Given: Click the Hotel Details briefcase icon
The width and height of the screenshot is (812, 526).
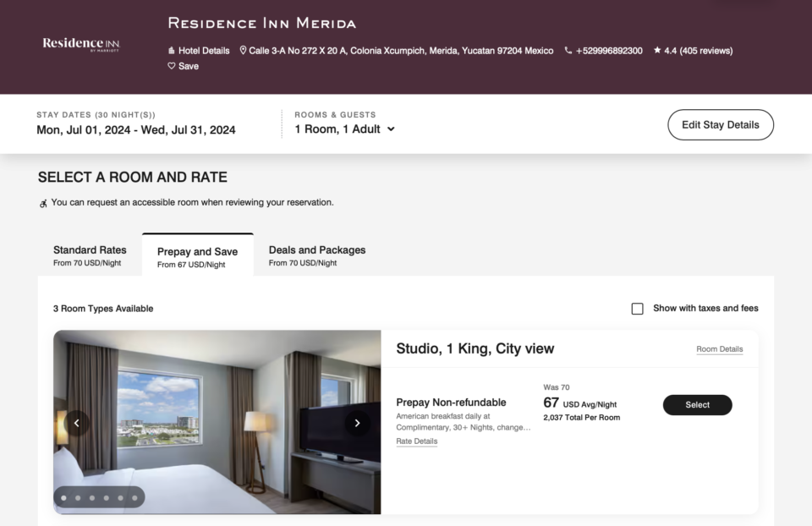Looking at the screenshot, I should 171,51.
